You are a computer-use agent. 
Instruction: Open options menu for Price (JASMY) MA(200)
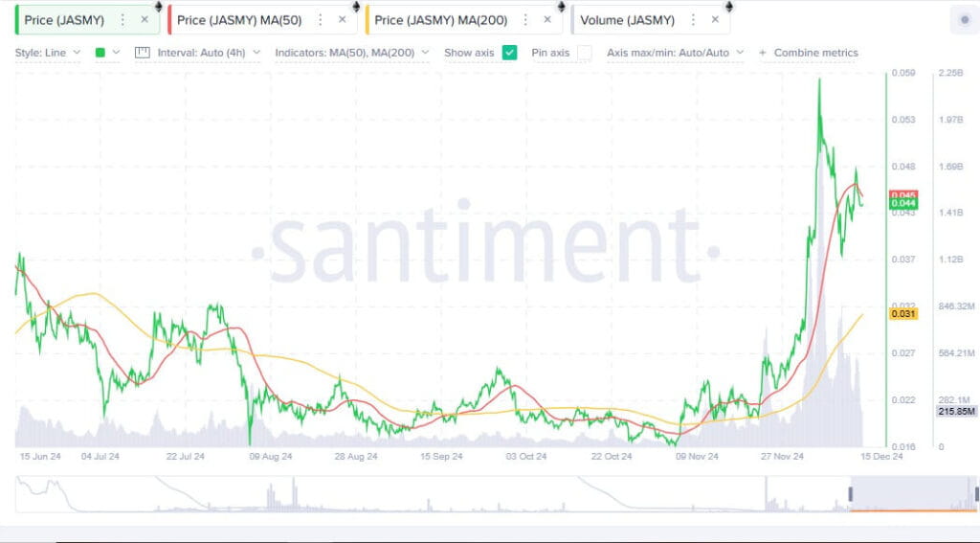pos(525,20)
